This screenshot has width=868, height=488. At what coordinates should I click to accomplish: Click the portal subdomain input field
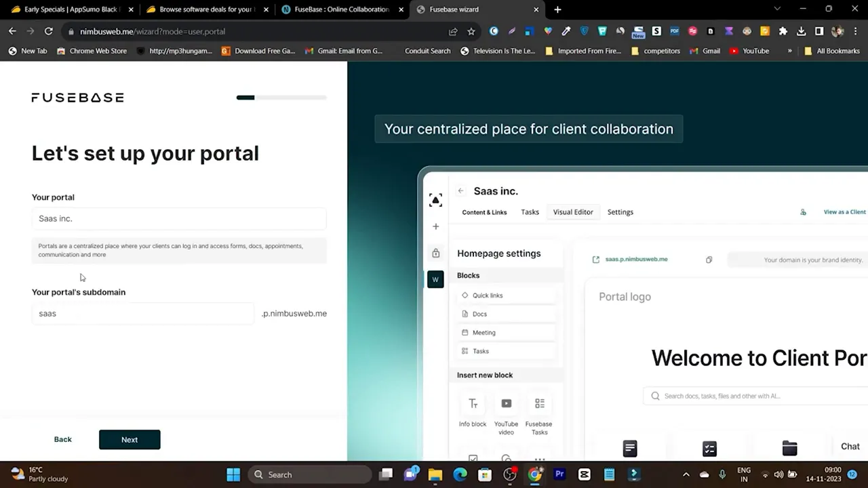pyautogui.click(x=142, y=313)
